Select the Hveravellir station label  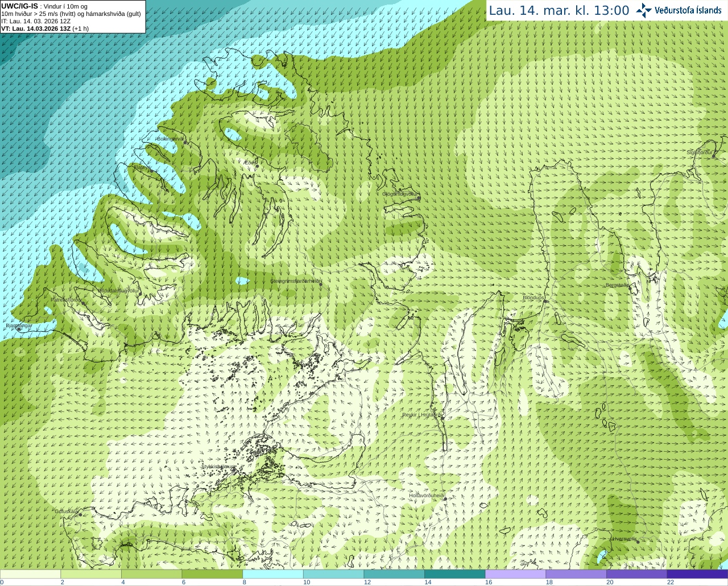pos(624,539)
